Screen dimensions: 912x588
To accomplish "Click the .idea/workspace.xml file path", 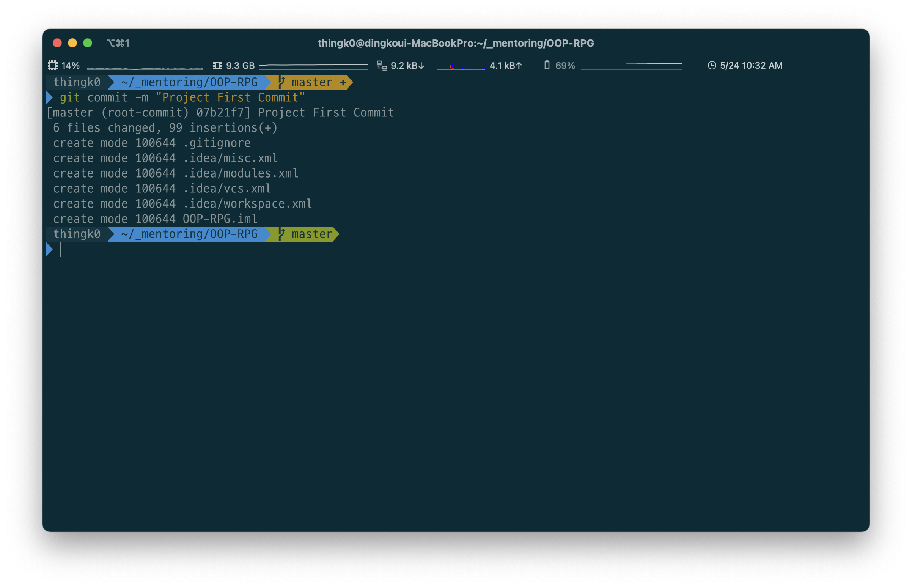I will click(x=247, y=203).
